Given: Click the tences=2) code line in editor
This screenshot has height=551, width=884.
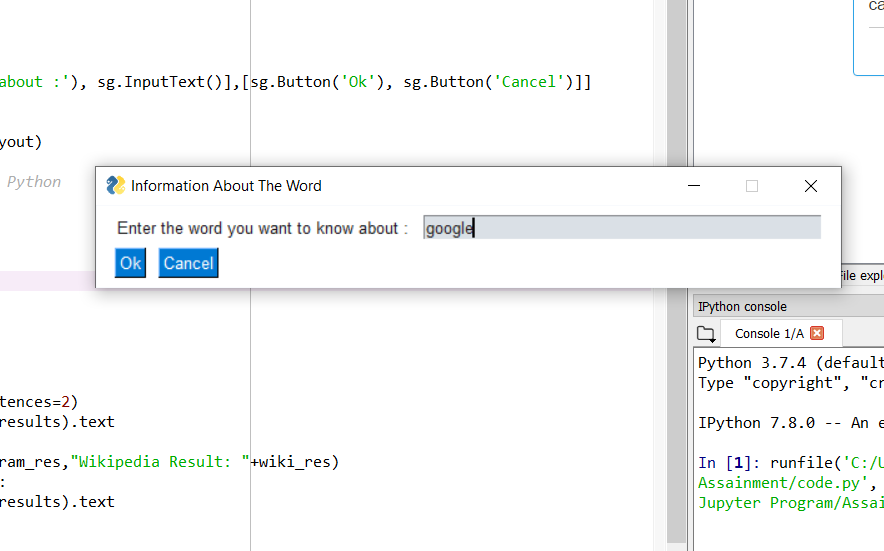Looking at the screenshot, I should click(39, 402).
